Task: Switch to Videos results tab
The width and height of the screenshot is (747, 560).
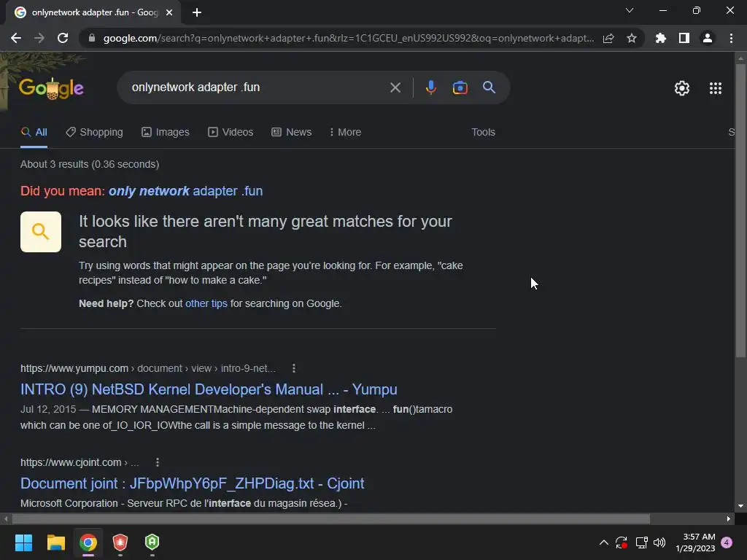Action: [x=231, y=133]
